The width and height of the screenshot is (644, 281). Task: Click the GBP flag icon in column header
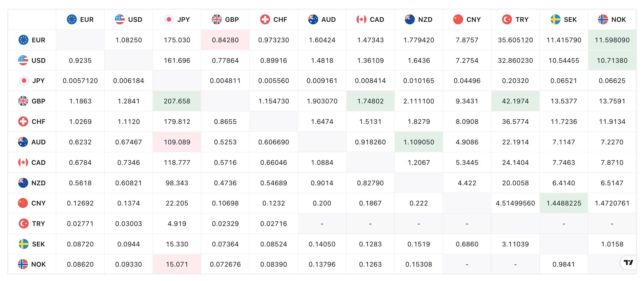217,19
